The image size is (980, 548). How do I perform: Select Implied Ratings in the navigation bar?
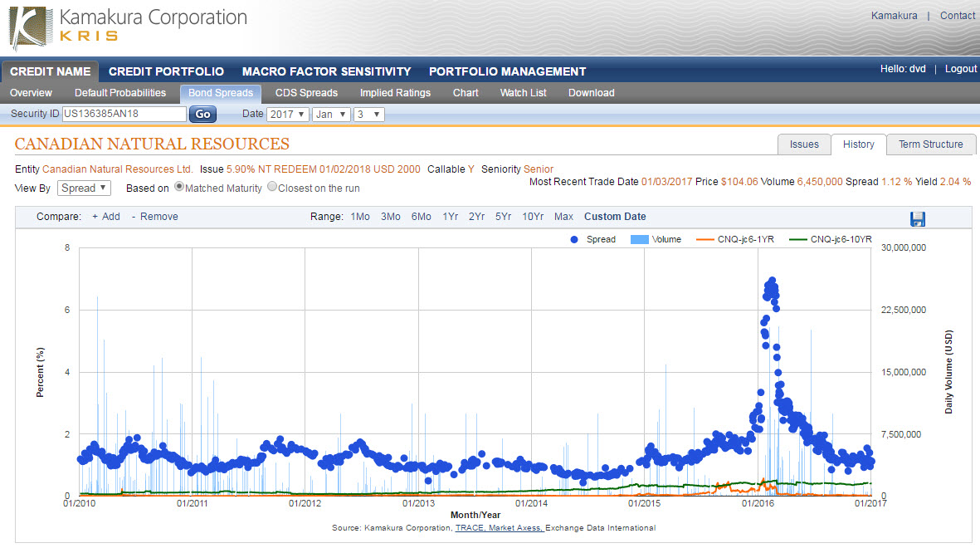point(395,93)
